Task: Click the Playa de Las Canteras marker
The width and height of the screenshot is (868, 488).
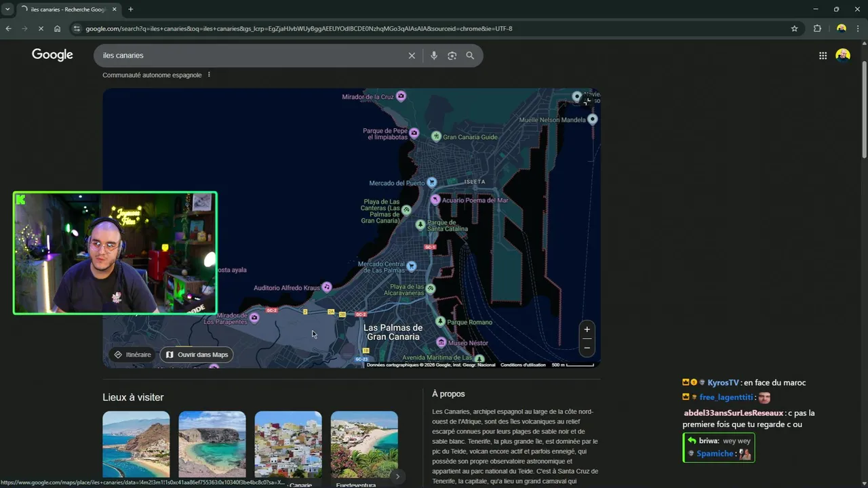Action: coord(406,210)
